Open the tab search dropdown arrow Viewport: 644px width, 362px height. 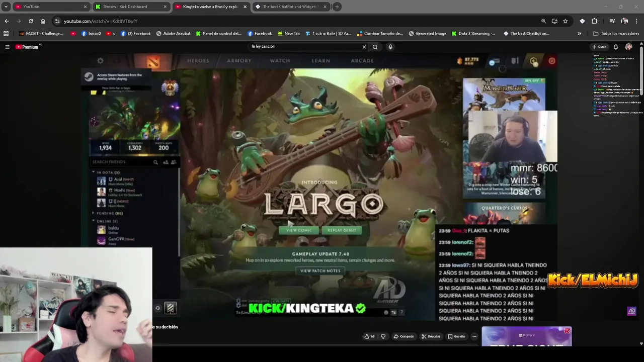point(6,7)
